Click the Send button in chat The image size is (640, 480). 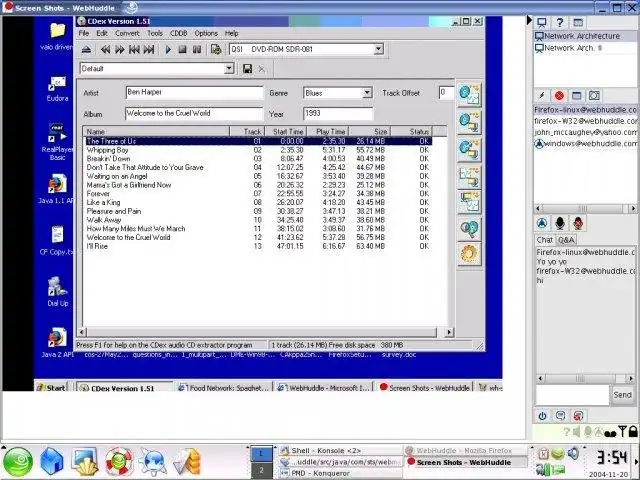(x=622, y=395)
